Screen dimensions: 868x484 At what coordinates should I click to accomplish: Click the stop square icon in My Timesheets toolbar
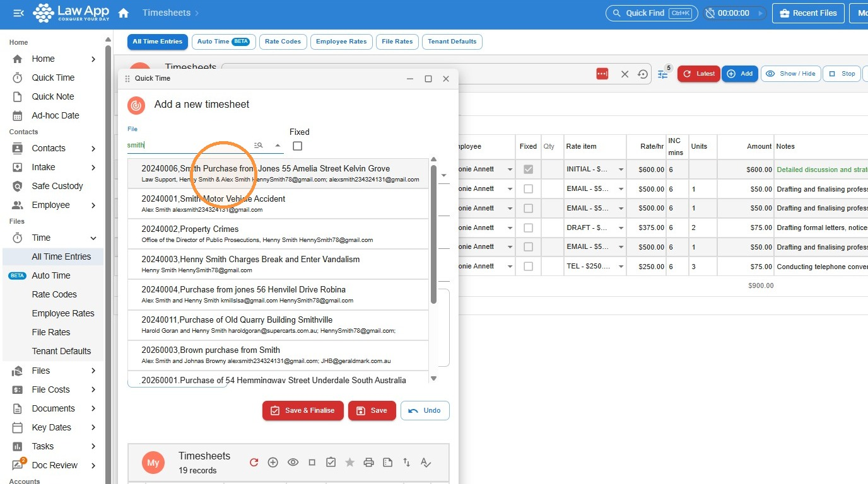[x=312, y=463]
